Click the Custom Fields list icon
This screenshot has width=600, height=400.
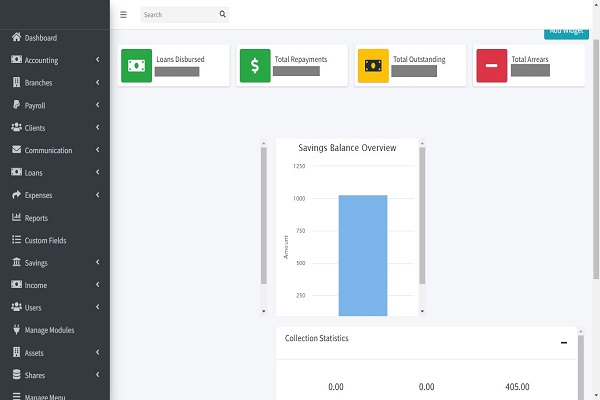click(x=17, y=240)
